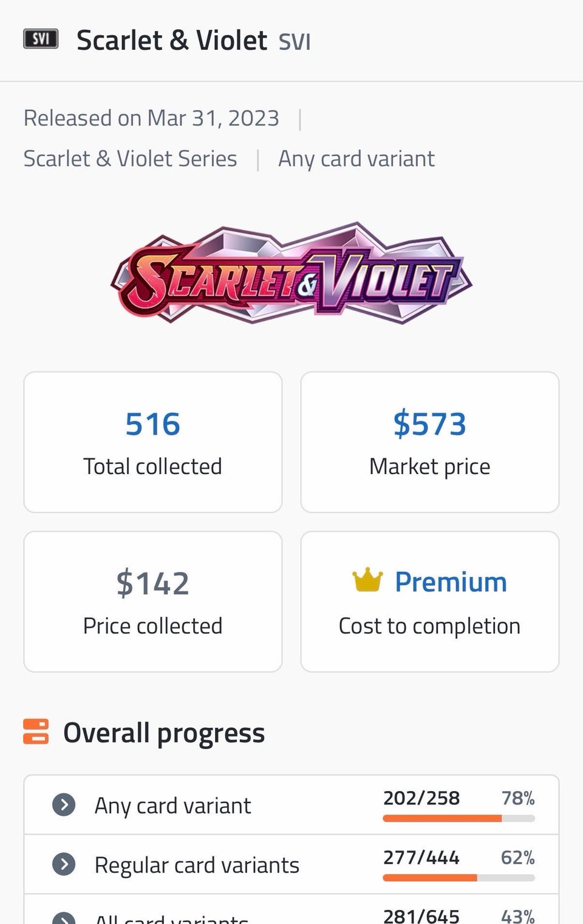583x924 pixels.
Task: Click the 277/444 progress count
Action: pyautogui.click(x=421, y=857)
